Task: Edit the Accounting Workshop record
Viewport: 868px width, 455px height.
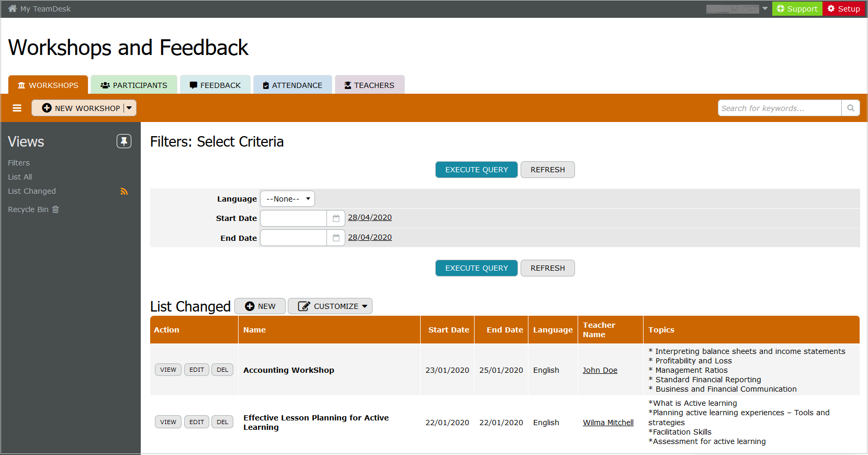Action: 197,370
